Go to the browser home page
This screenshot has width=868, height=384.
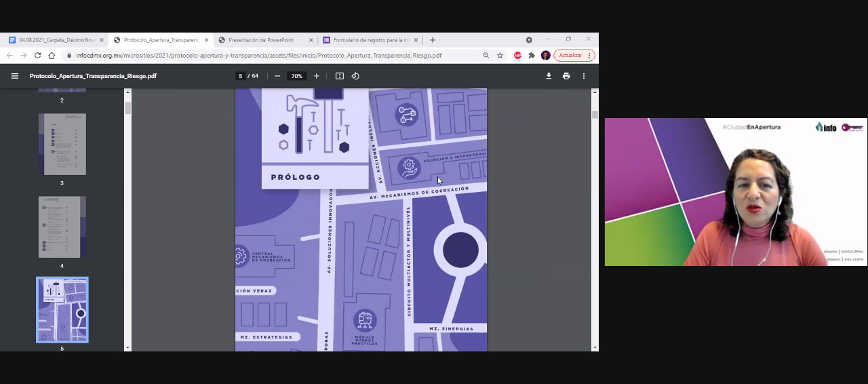(52, 56)
